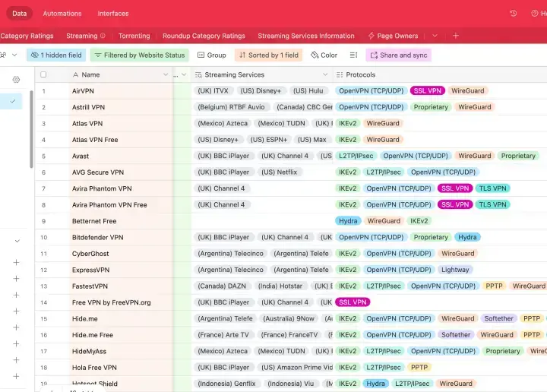Open the base history clock icon

[514, 14]
